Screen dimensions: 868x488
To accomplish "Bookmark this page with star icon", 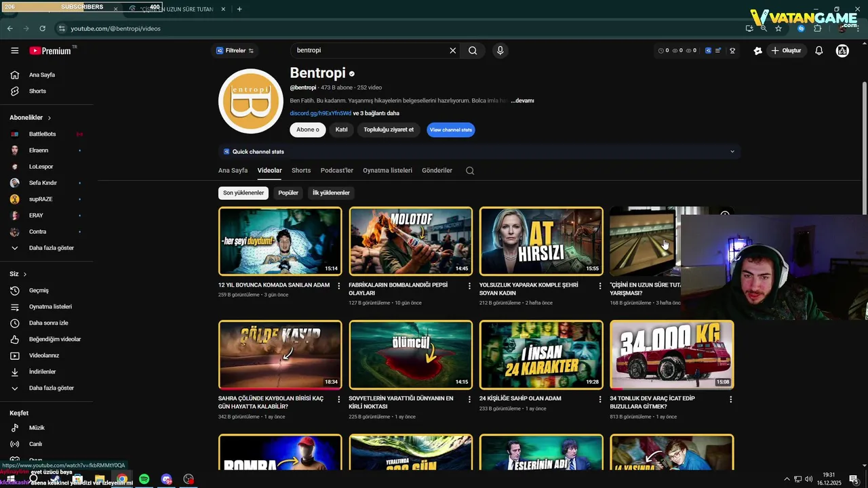I will [778, 28].
